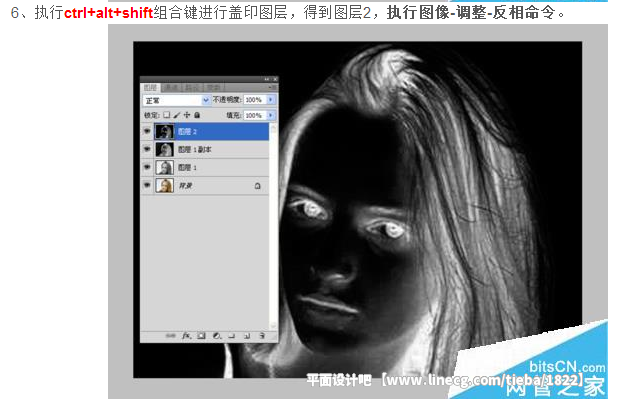
Task: Click the red ctrl+alt+shift text
Action: point(109,13)
